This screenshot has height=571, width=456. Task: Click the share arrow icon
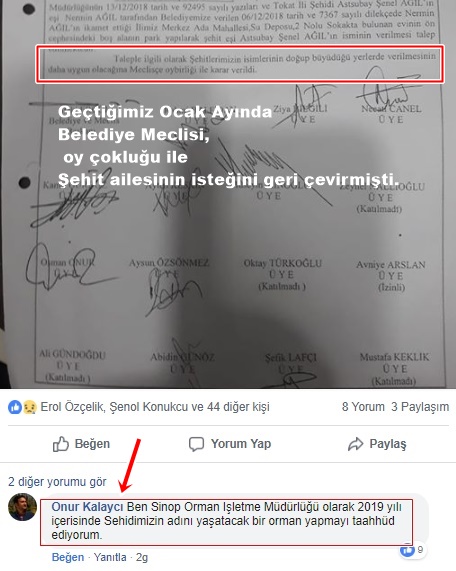pyautogui.click(x=355, y=444)
